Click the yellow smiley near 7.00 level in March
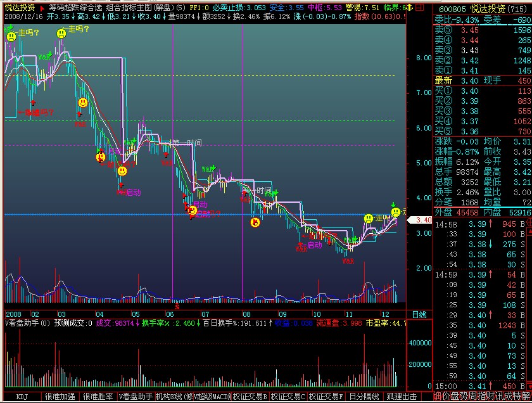Image resolution: width=532 pixels, height=403 pixels. [x=83, y=102]
